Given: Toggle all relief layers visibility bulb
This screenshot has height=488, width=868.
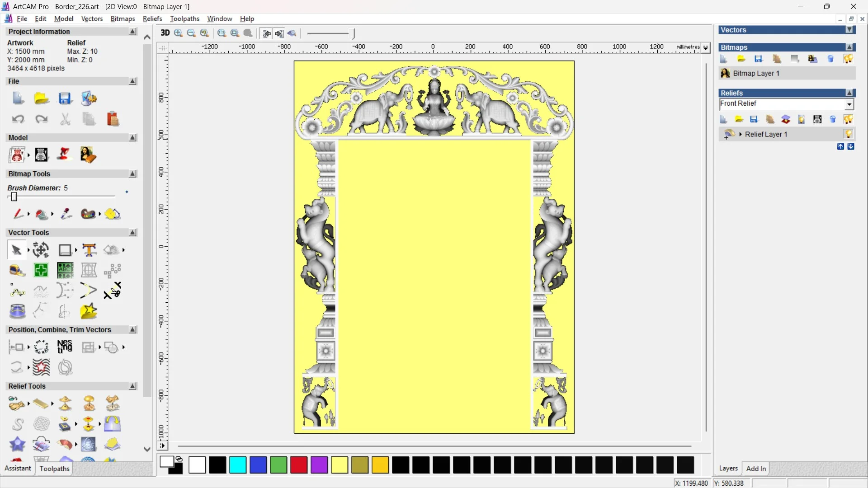Looking at the screenshot, I should (x=848, y=119).
